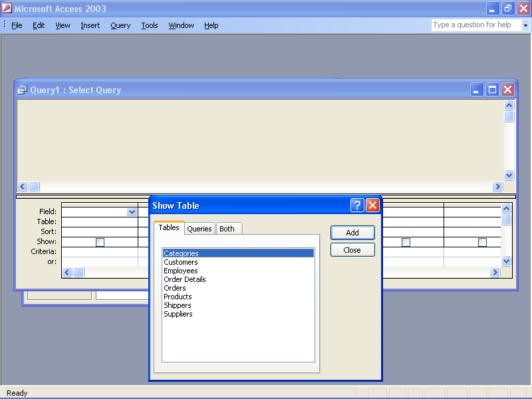
Task: Close the Query1 Select Query window
Action: [508, 90]
